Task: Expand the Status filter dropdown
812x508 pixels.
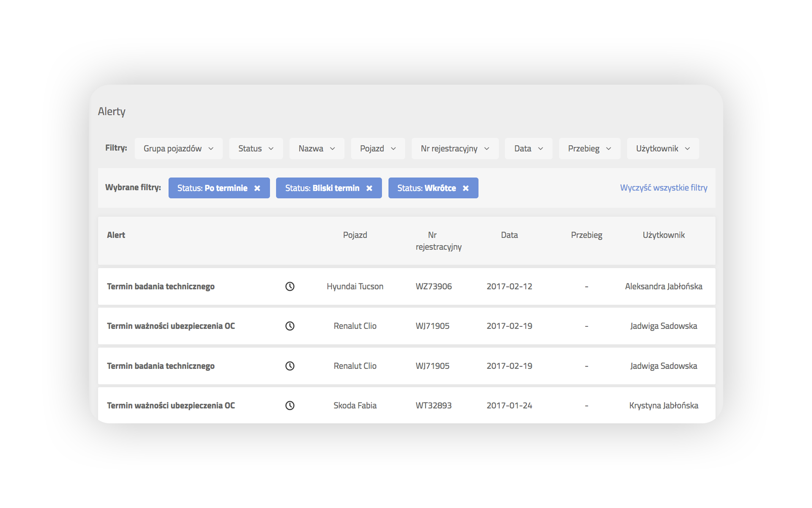Action: pos(256,149)
